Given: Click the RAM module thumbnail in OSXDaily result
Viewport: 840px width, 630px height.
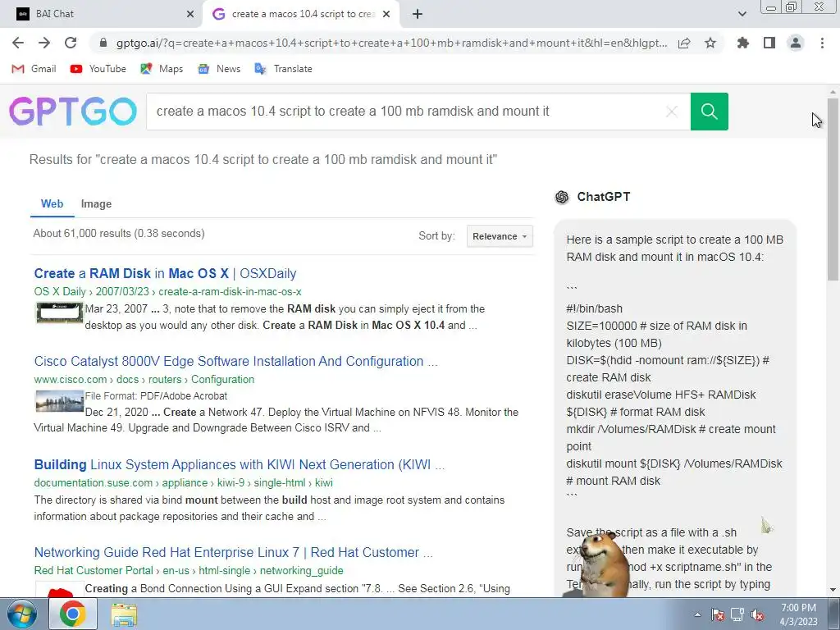Looking at the screenshot, I should tap(59, 313).
